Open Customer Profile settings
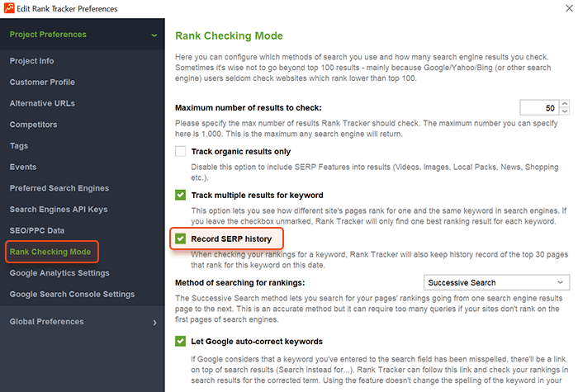 [42, 83]
